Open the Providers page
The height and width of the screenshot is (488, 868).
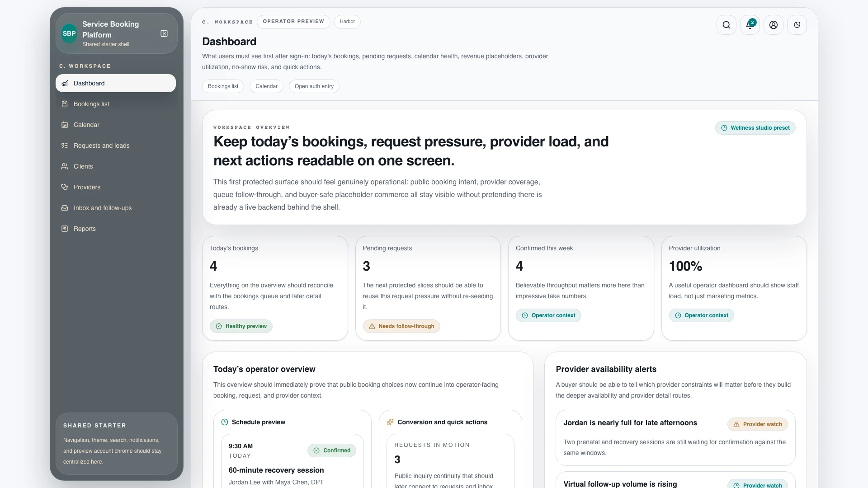[116, 187]
